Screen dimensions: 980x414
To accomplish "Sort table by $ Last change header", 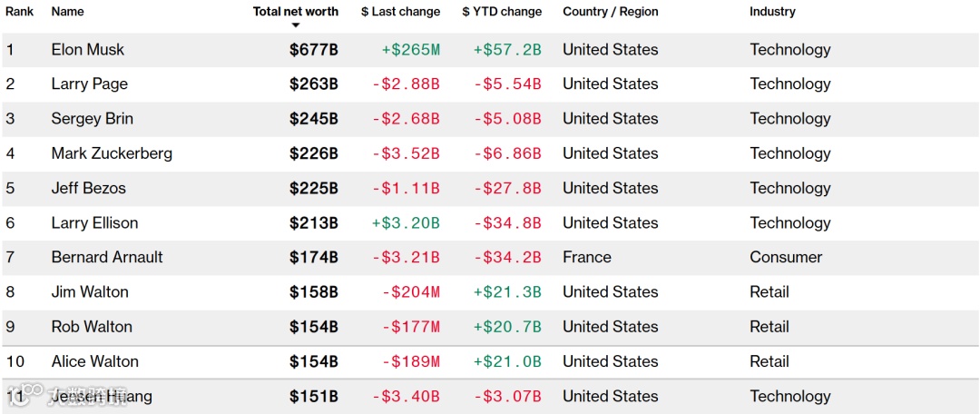I will tap(400, 12).
